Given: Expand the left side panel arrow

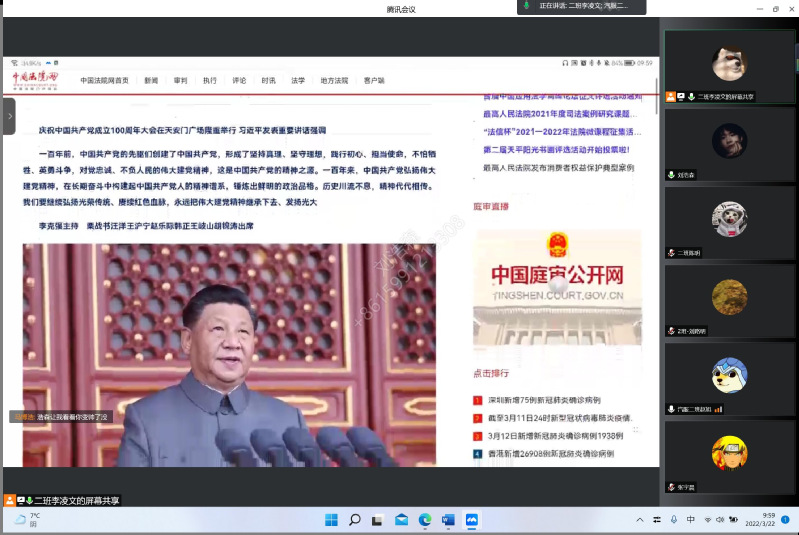Looking at the screenshot, I should [9, 116].
